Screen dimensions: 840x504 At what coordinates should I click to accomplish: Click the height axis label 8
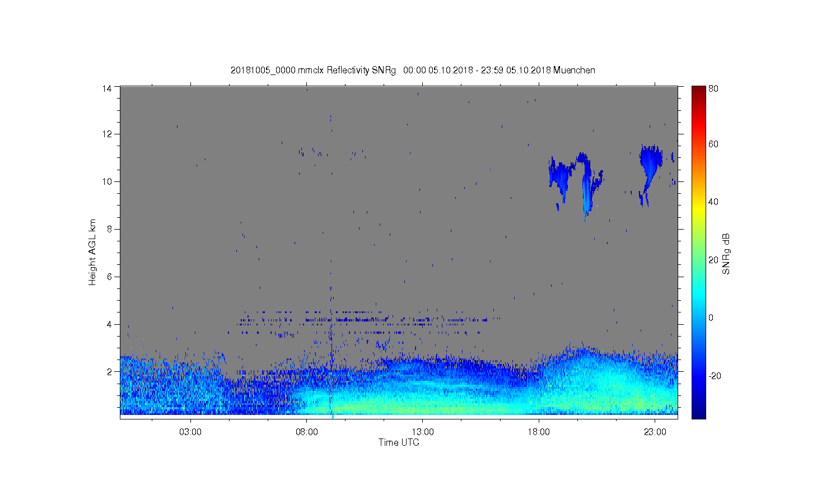[110, 229]
